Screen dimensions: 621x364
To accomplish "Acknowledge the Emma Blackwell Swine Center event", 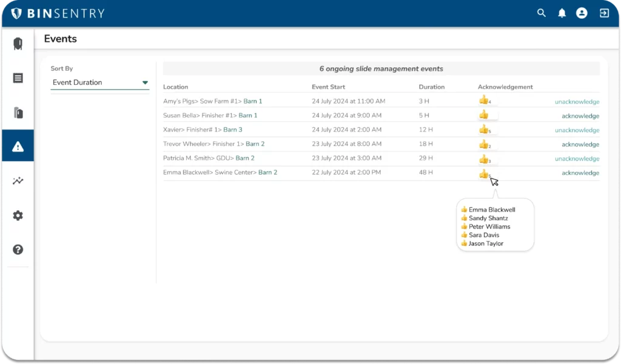I will pos(580,173).
